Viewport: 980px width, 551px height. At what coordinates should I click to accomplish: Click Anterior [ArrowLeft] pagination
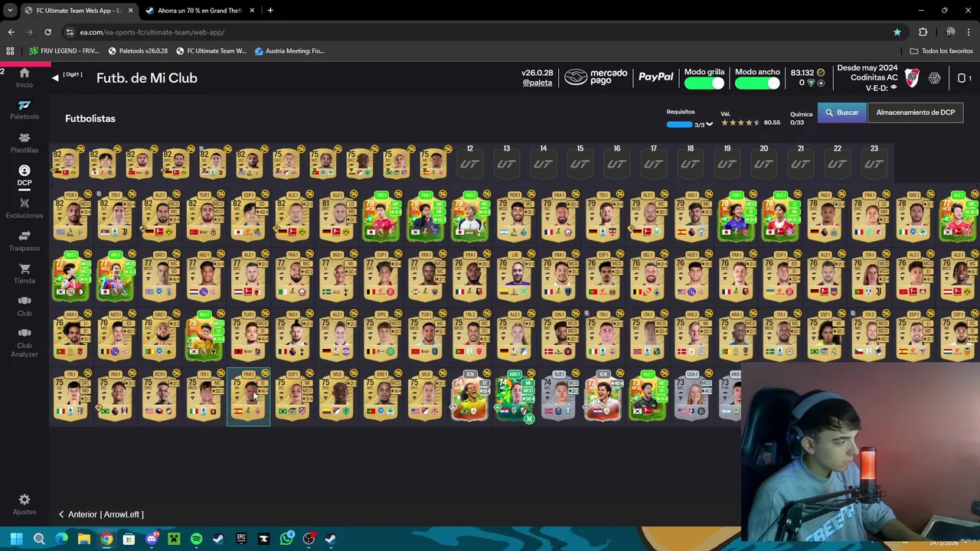(x=101, y=514)
